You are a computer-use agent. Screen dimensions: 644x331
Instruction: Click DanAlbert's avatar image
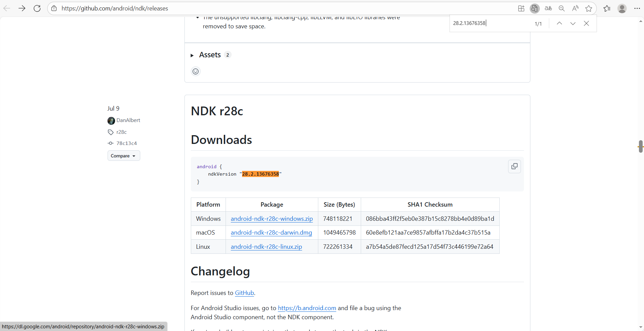[x=111, y=121]
